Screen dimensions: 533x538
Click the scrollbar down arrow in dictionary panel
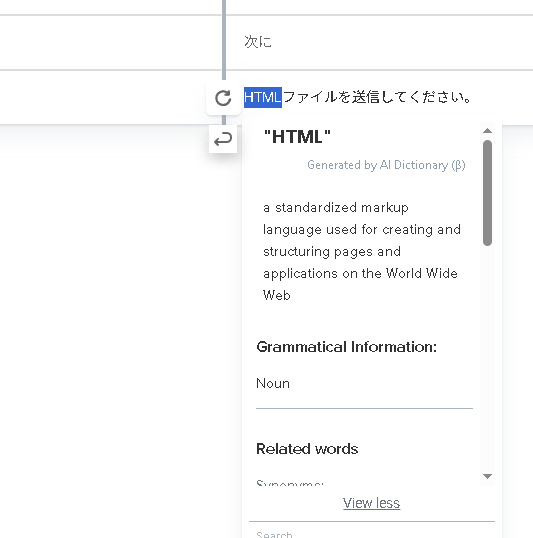coord(487,476)
